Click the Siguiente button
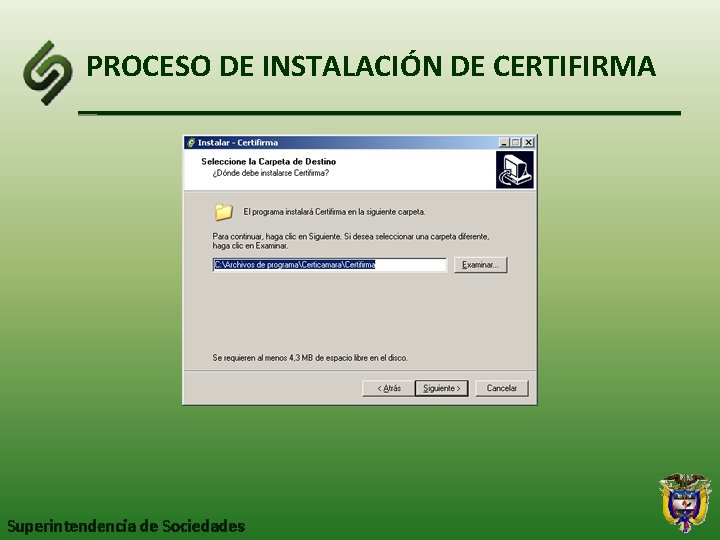The height and width of the screenshot is (540, 720). click(x=441, y=388)
